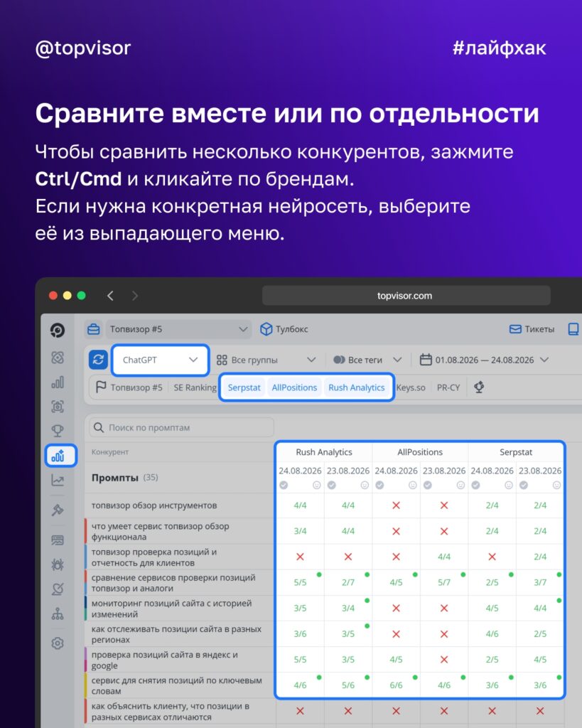Screen dimensions: 582x728
Task: Expand the Все теги dropdown arrow
Action: [397, 360]
